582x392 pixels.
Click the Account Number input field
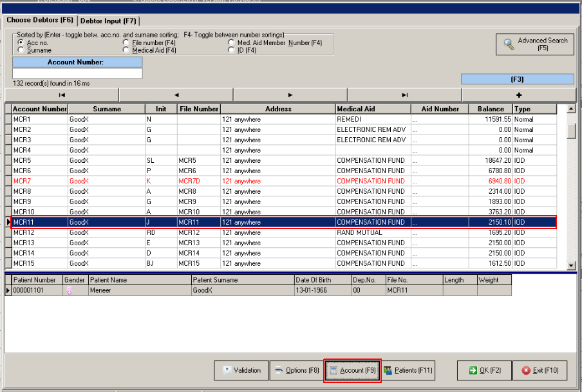(x=77, y=73)
